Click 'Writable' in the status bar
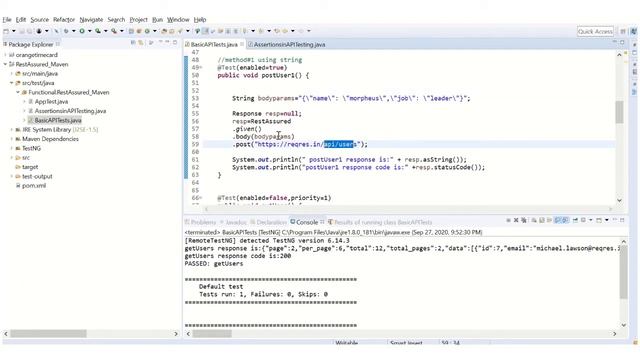 coord(347,342)
